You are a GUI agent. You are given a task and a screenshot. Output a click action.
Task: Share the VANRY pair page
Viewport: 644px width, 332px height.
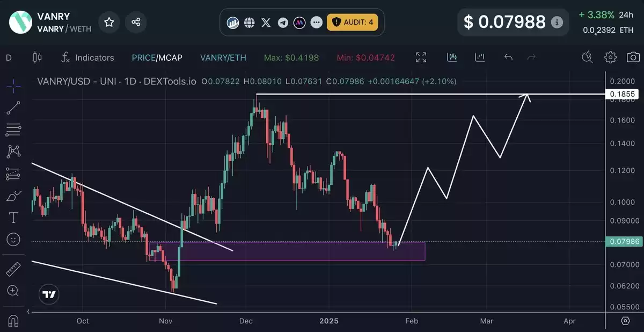click(136, 22)
